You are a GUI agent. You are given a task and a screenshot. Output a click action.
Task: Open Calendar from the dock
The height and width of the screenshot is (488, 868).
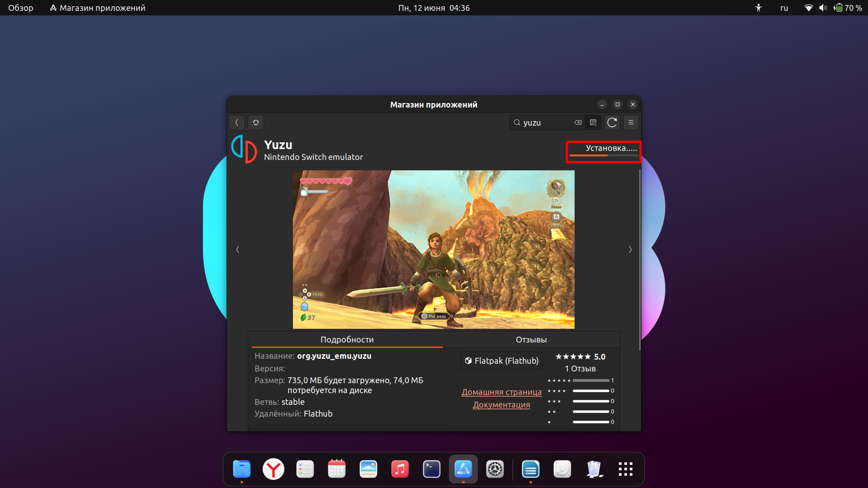pos(337,469)
